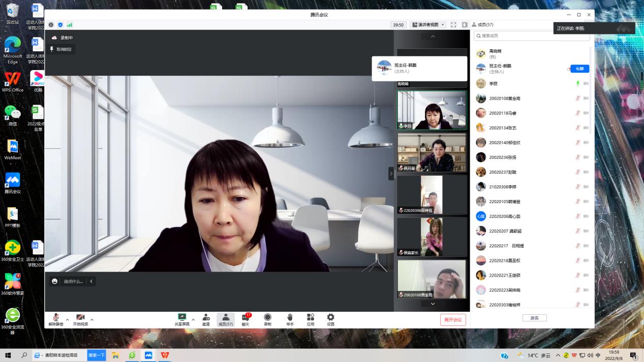Open 设置 settings gear in toolbar

331,319
